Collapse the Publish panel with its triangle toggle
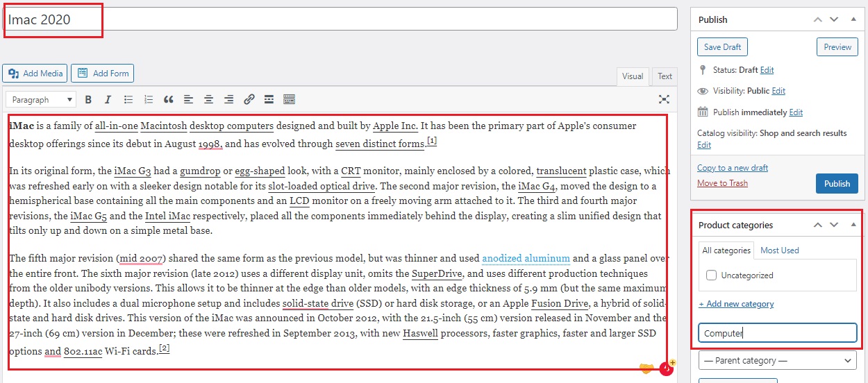The image size is (868, 383). click(853, 19)
